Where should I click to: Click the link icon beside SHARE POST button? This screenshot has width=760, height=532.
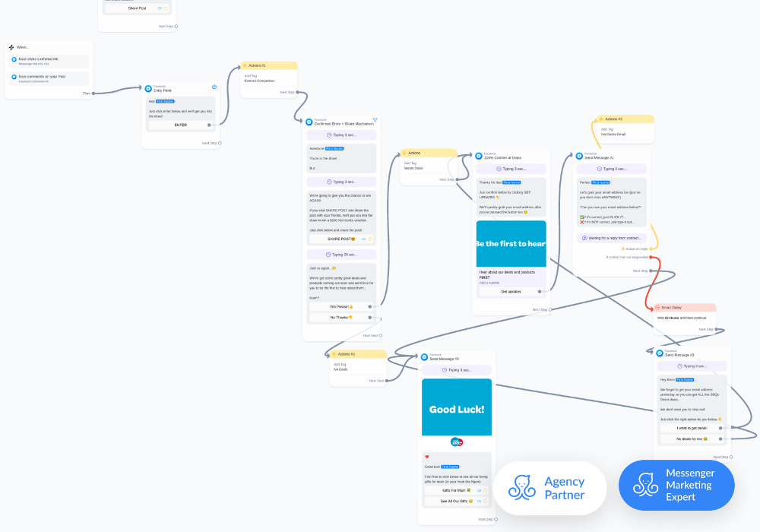[364, 239]
